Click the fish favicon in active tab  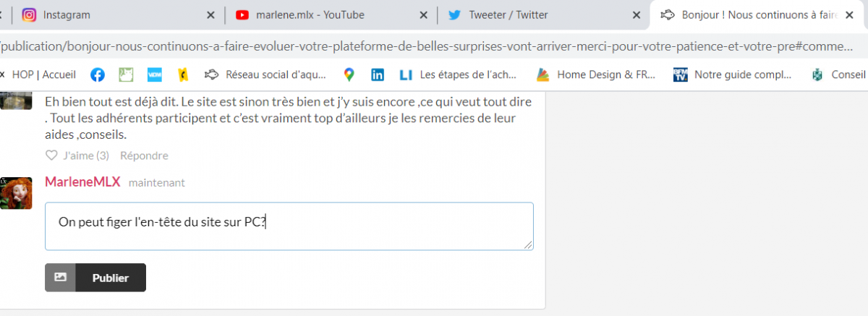[668, 14]
